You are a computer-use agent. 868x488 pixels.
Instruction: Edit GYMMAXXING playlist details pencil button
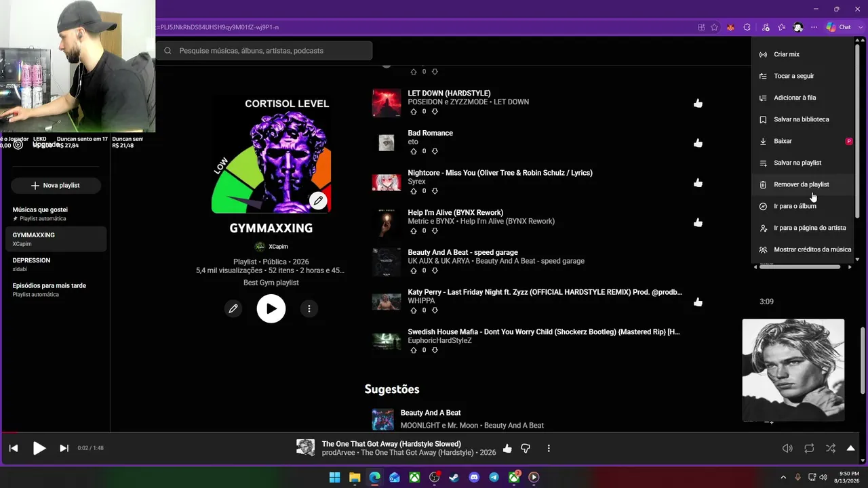[x=233, y=308]
